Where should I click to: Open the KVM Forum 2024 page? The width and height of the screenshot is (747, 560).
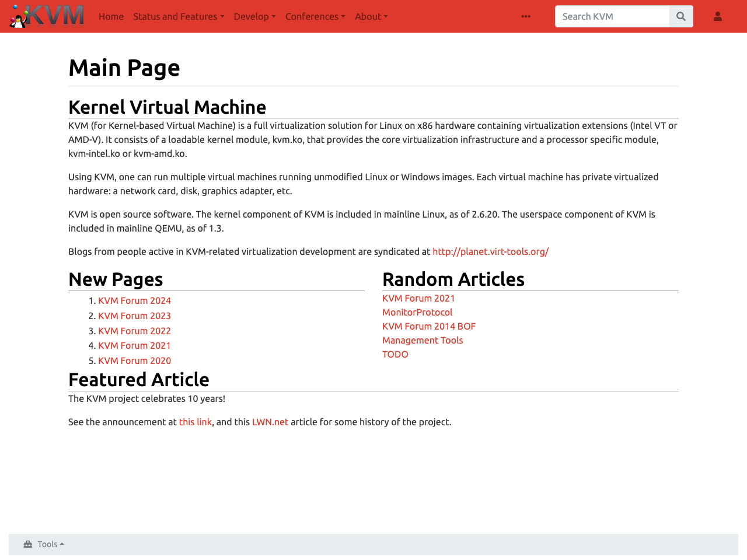point(134,300)
